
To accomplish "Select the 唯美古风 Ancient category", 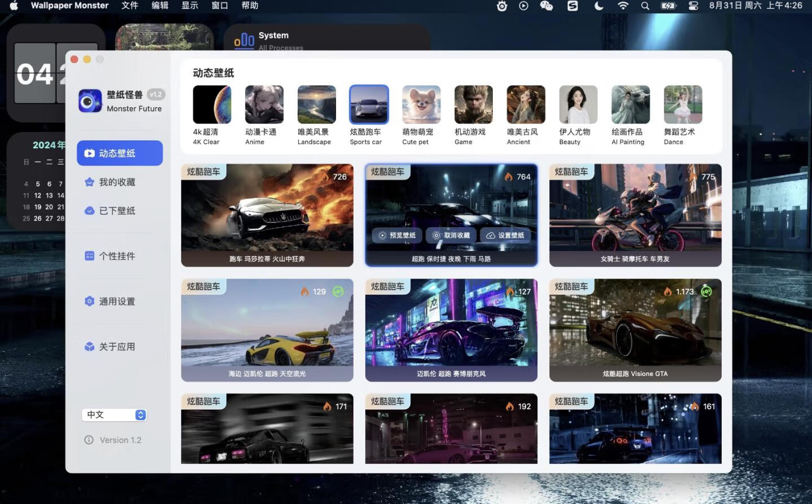I will 526,104.
